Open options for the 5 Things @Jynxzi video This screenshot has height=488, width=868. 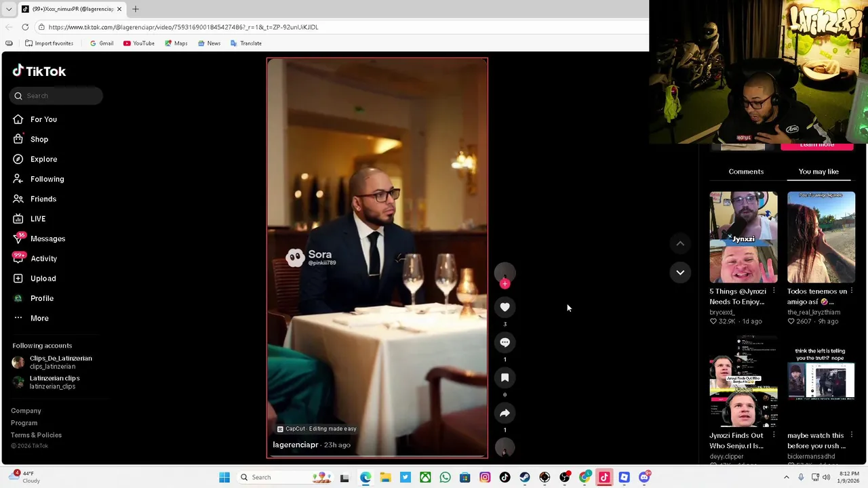click(x=774, y=291)
